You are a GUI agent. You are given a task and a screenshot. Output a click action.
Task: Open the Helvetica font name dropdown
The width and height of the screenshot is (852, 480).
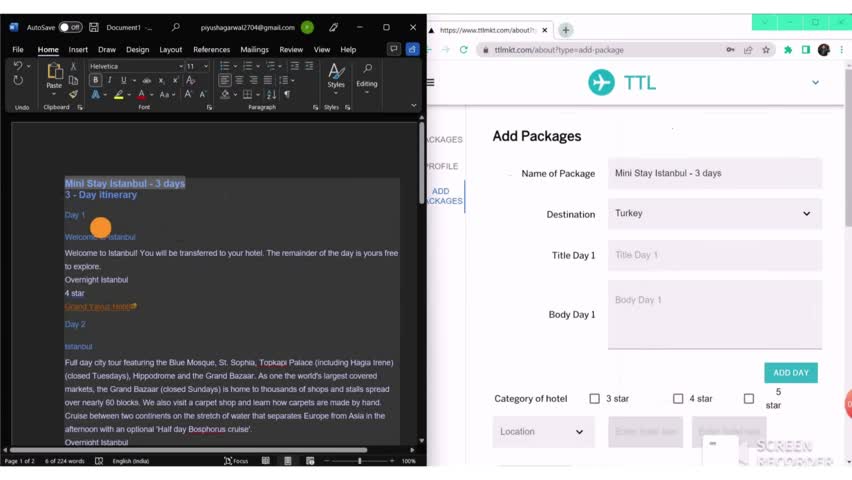point(180,66)
